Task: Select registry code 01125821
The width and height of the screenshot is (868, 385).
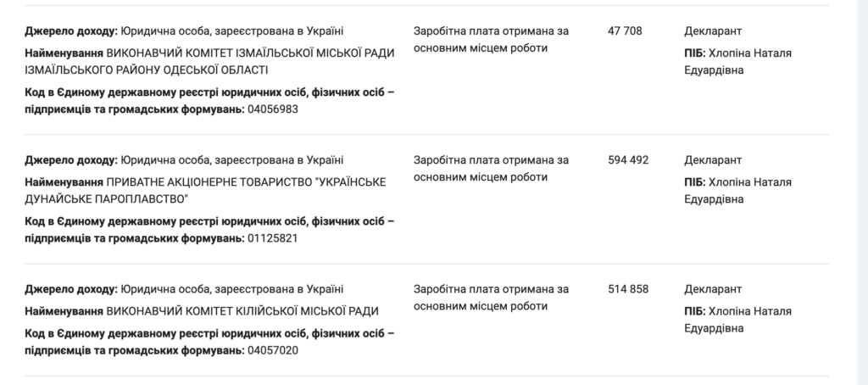Action: 272,238
